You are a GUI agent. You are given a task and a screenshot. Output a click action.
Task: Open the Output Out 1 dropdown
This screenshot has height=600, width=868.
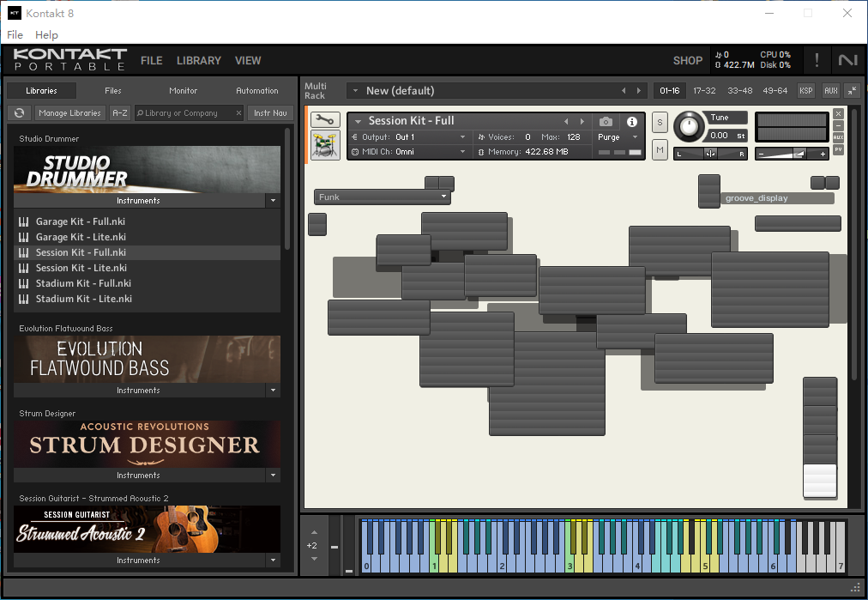(411, 136)
